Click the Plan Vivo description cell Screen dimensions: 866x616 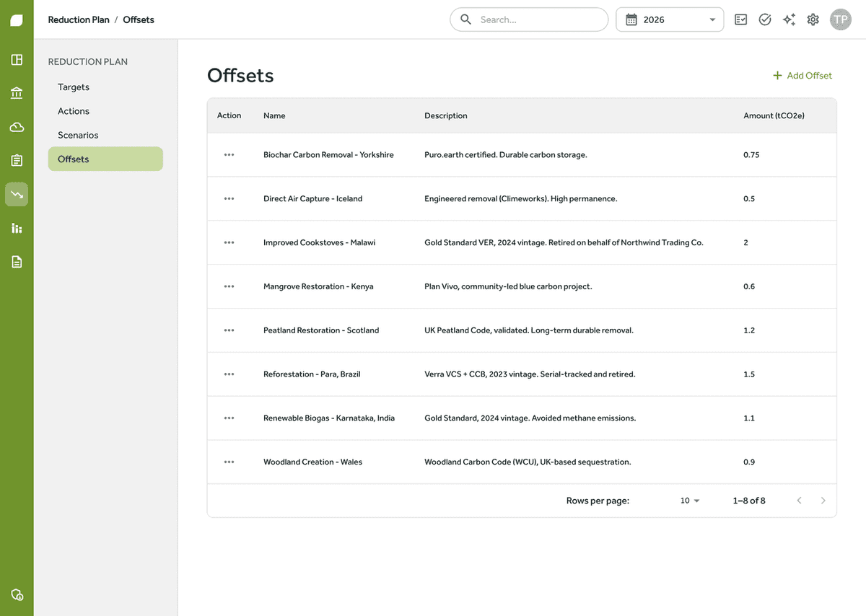tap(508, 286)
